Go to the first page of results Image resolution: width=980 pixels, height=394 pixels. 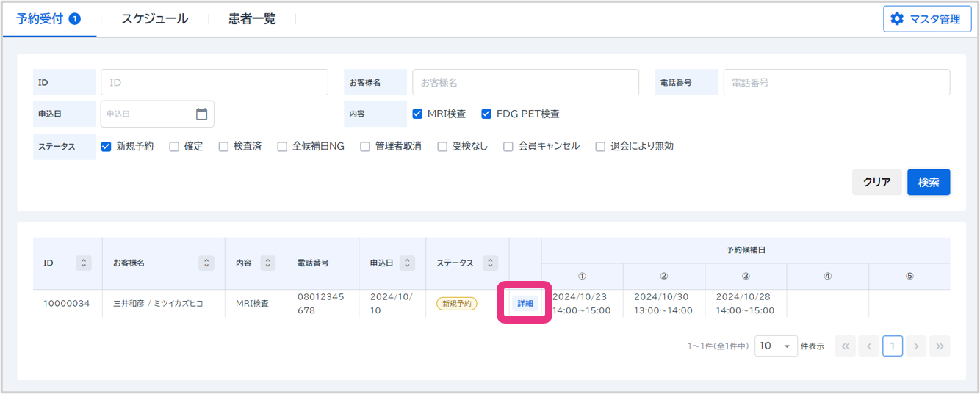846,346
